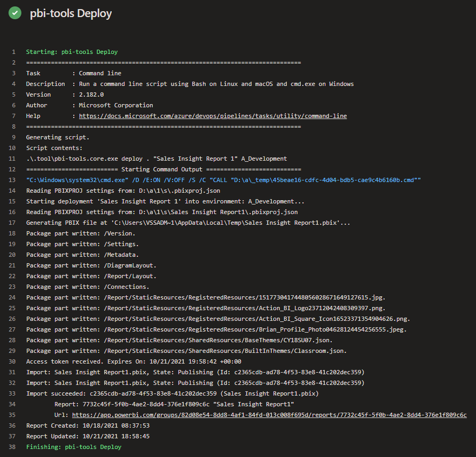Click the 'State: Publishing' import line numbered 32
Viewport: 476px width, 457px height.
tap(195, 383)
